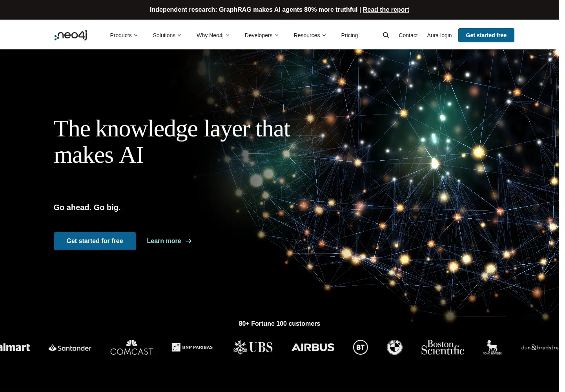Click the Neo4j logo
Image resolution: width=565 pixels, height=392 pixels.
(x=71, y=35)
